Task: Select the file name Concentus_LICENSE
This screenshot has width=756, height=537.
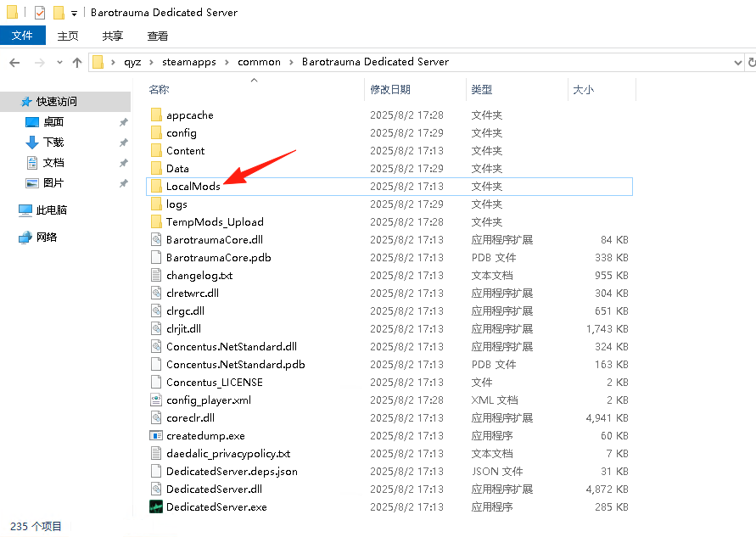Action: tap(215, 383)
